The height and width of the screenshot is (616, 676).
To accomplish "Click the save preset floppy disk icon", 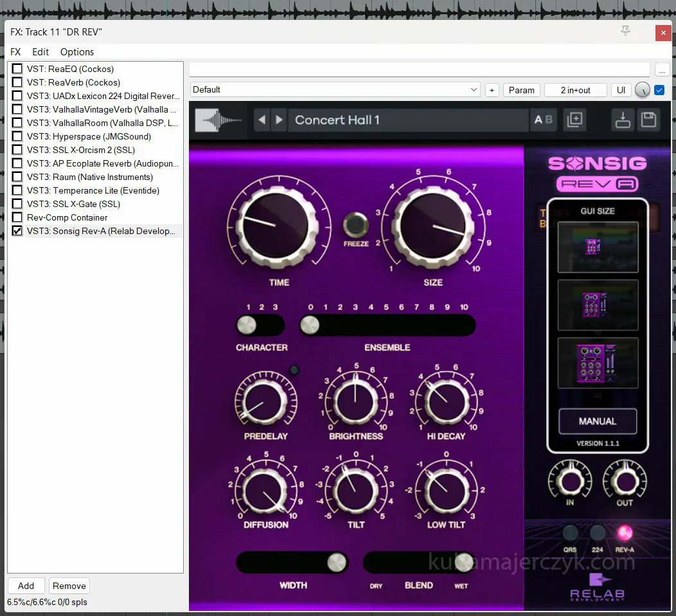I will tap(648, 120).
